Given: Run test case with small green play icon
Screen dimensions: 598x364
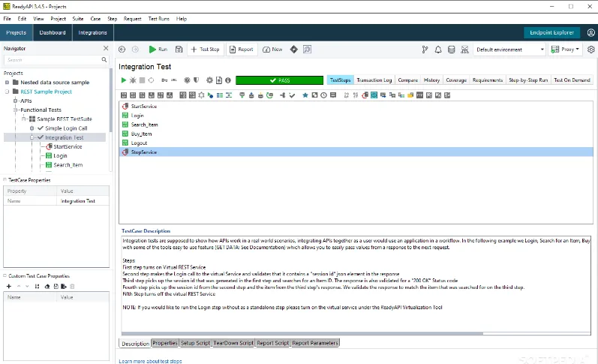Looking at the screenshot, I should point(123,80).
